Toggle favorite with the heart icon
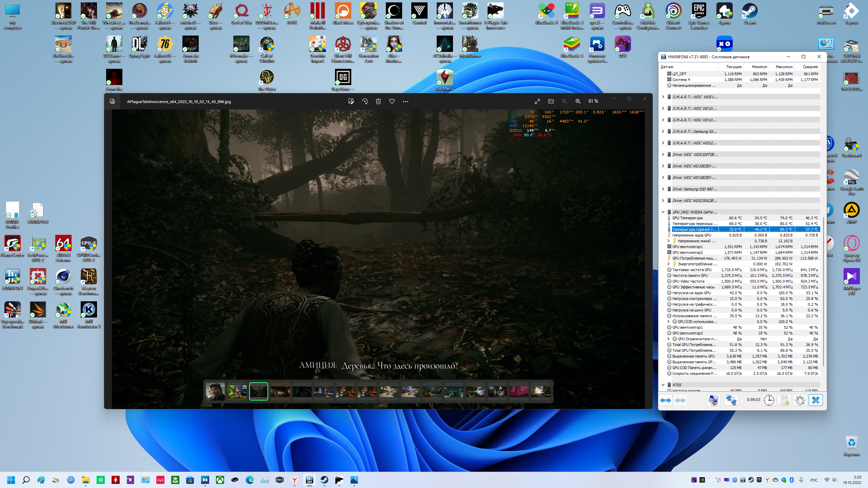This screenshot has height=488, width=868. click(x=392, y=101)
